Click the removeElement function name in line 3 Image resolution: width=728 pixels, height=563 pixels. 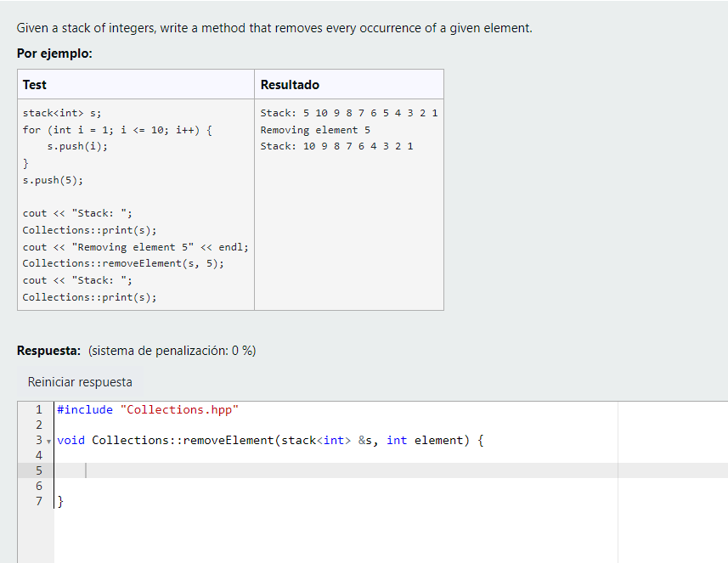click(229, 441)
